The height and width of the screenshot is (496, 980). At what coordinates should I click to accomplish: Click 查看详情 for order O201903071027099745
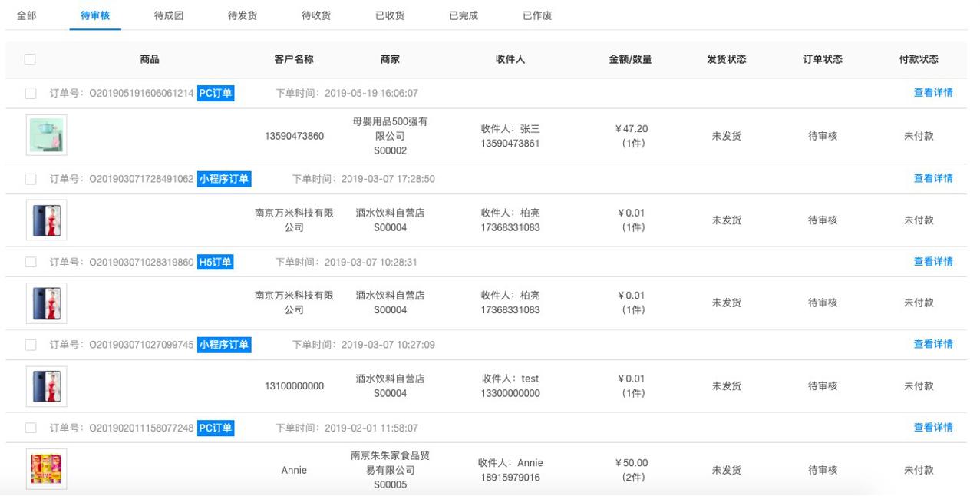[x=932, y=344]
